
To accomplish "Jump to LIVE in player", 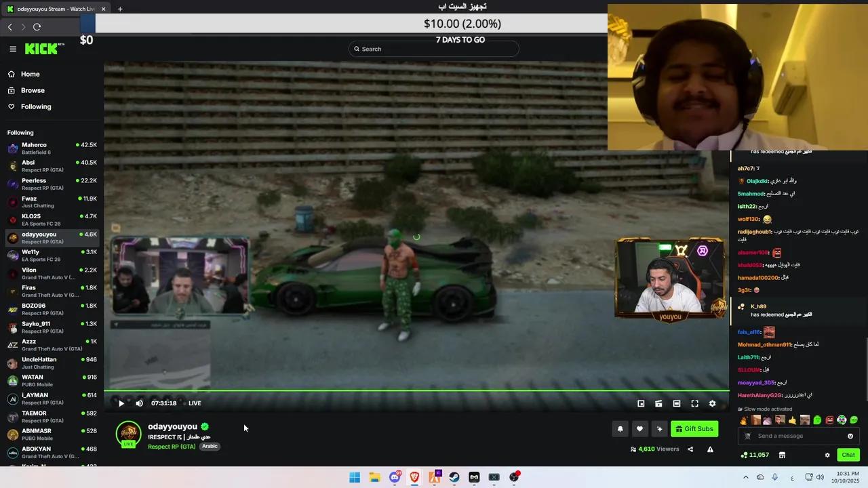I will click(x=195, y=403).
